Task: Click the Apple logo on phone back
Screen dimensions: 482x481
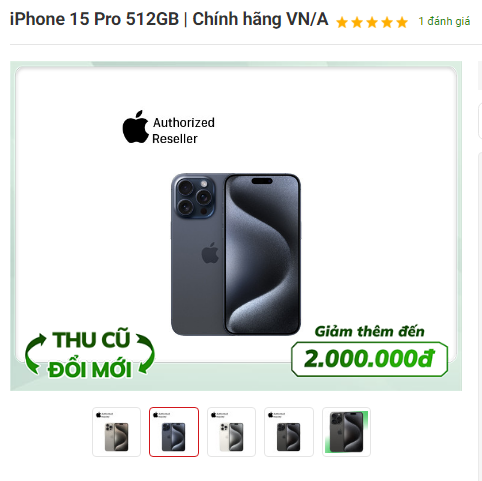Action: 210,253
